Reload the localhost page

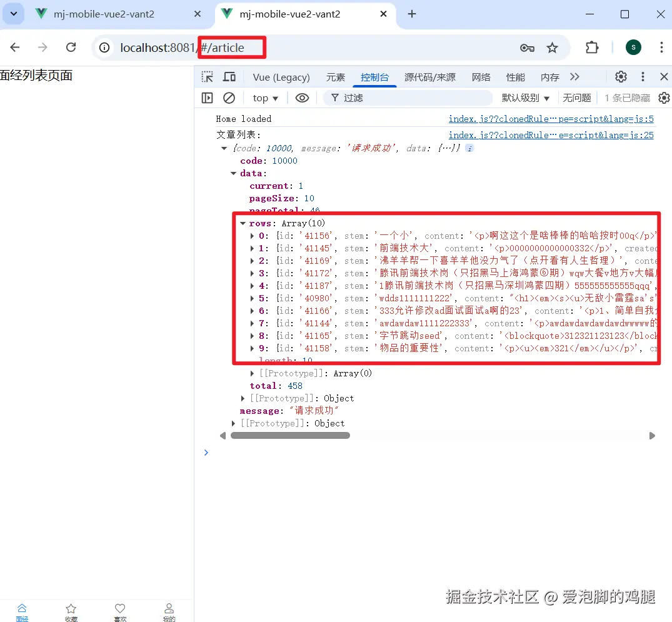[x=71, y=47]
